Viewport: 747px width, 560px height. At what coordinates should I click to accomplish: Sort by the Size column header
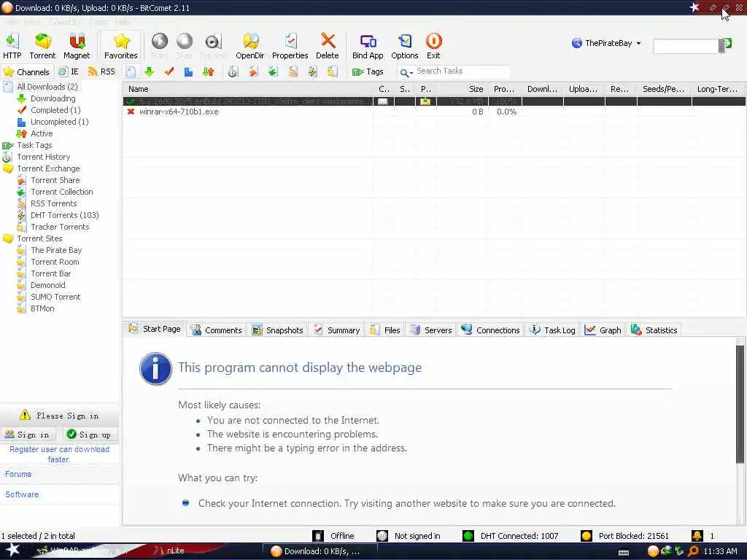(463, 89)
